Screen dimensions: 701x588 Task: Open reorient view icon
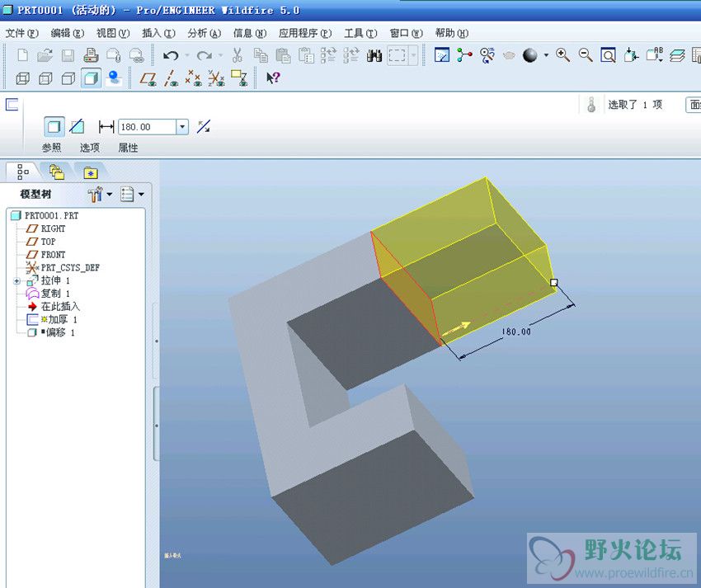coord(631,55)
